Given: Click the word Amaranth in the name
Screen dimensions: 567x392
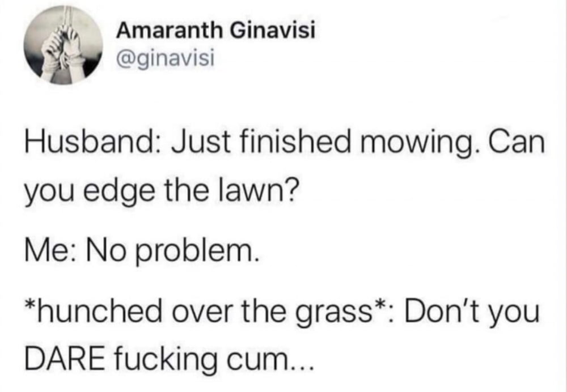Looking at the screenshot, I should 169,31.
